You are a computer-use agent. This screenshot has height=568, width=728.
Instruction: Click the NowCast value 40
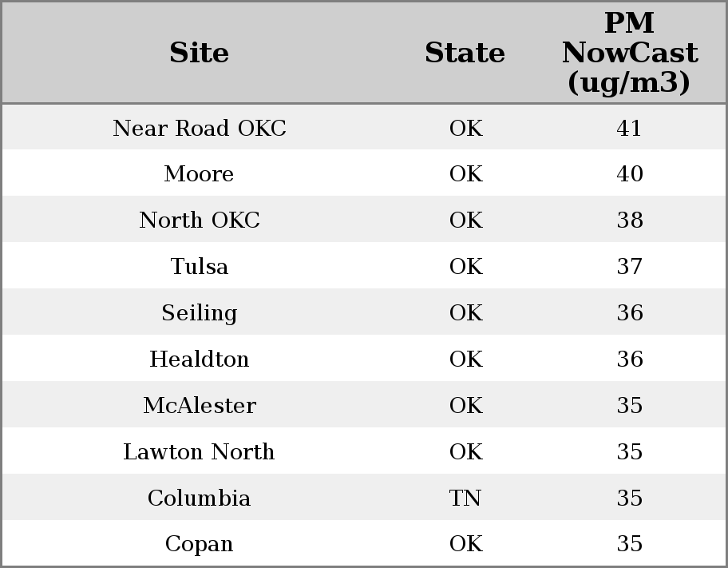[629, 174]
